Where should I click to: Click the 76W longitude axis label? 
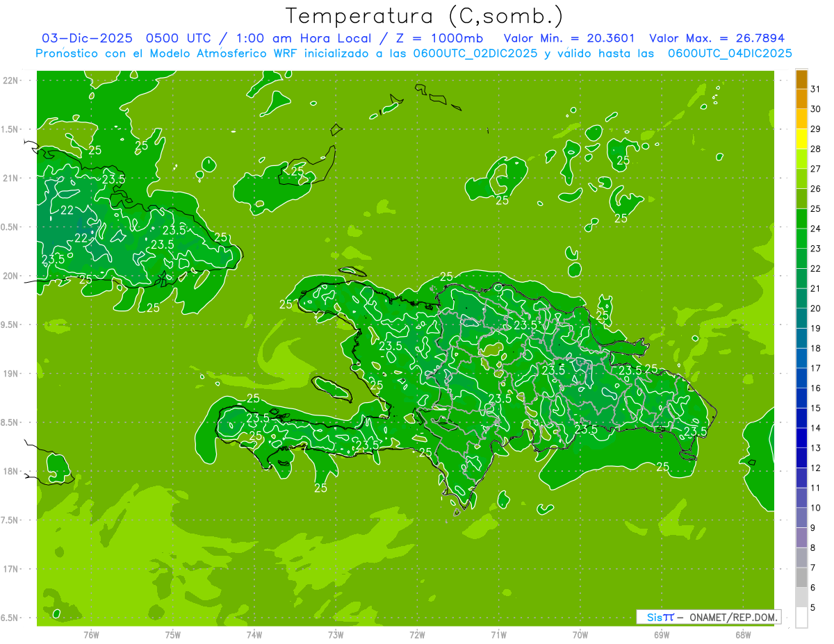(91, 634)
